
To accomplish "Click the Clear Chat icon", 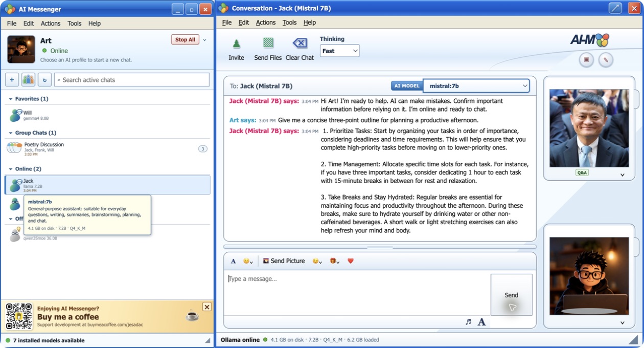I will 300,43.
